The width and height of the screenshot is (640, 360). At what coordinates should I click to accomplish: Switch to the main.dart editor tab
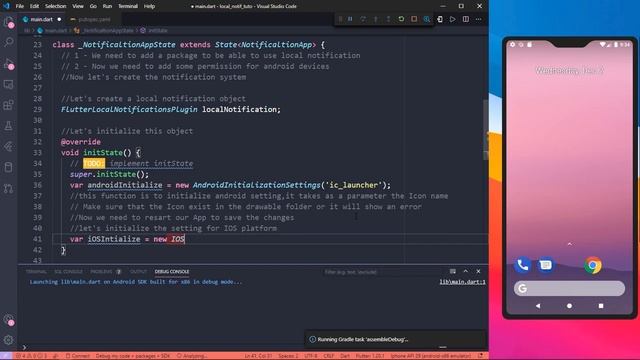(x=42, y=19)
